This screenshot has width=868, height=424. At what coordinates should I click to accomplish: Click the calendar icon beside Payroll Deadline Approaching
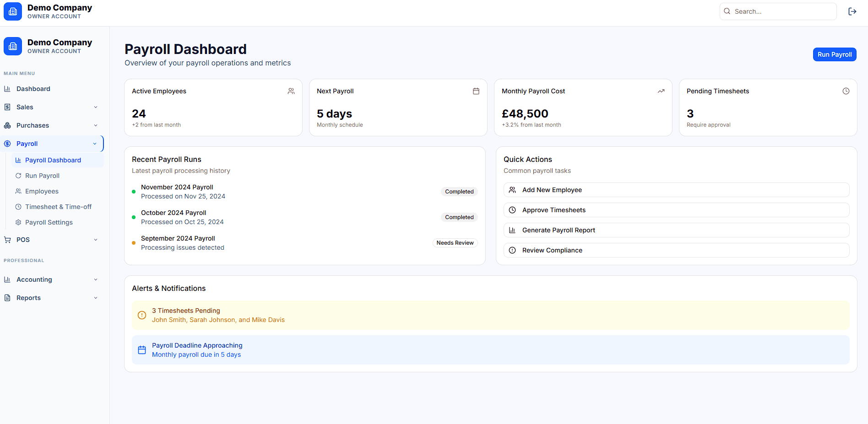coord(142,350)
